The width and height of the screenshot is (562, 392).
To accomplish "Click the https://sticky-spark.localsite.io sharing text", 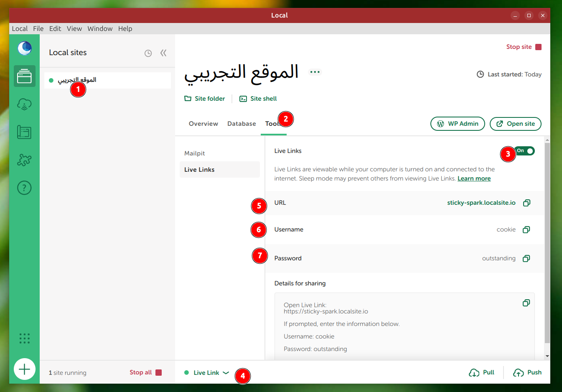I will click(x=326, y=311).
